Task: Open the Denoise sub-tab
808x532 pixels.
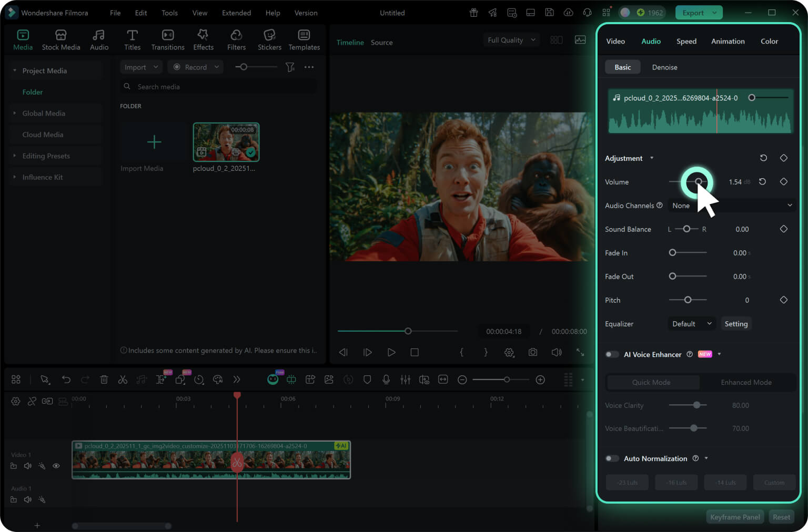Action: (664, 67)
